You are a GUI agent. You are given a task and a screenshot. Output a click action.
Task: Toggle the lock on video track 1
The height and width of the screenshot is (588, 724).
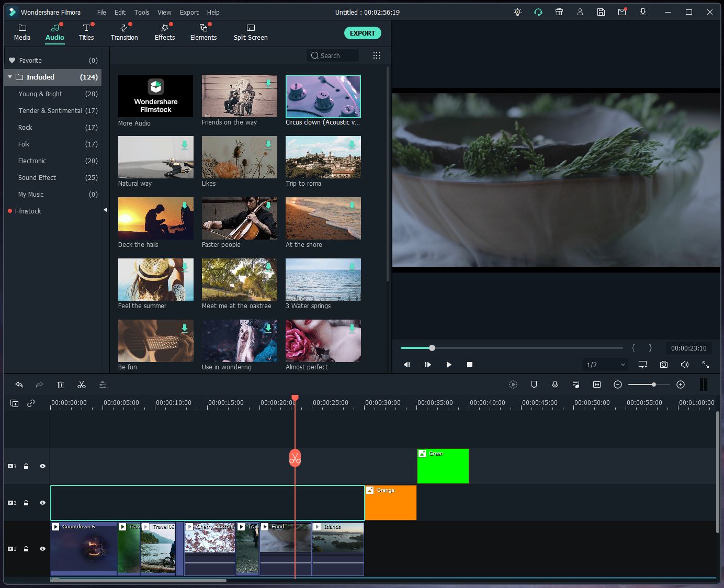pyautogui.click(x=26, y=549)
